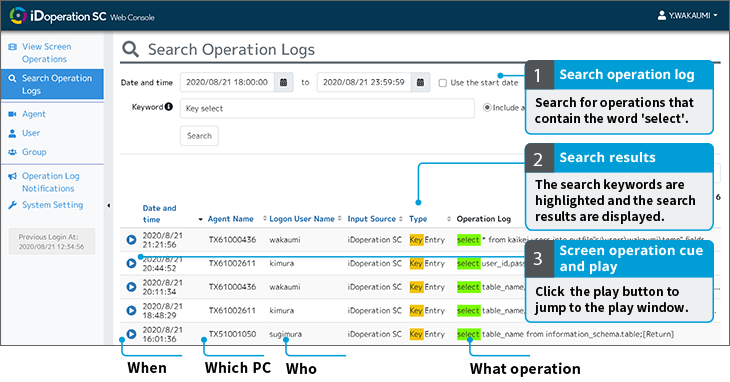Open calendar picker for end date

(420, 82)
